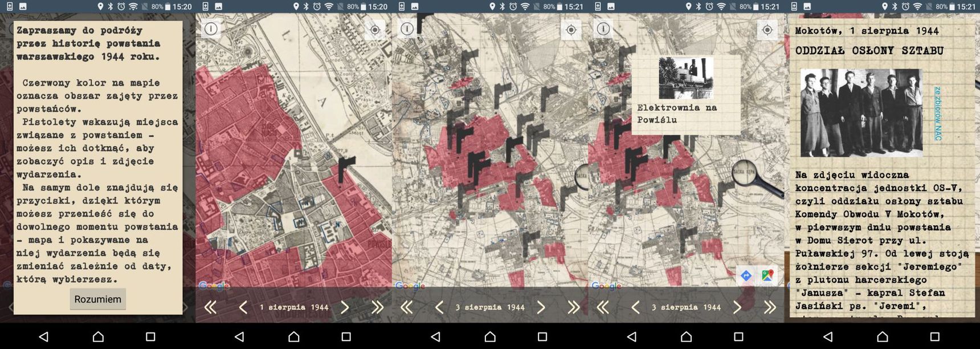Screen dimensions: 980x349
Task: Tap Android back button on last screen
Action: tap(828, 336)
